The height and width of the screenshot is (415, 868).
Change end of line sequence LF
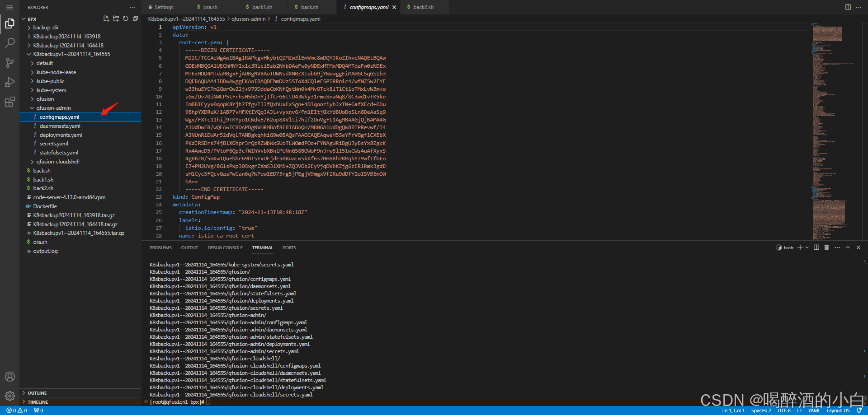(x=799, y=410)
